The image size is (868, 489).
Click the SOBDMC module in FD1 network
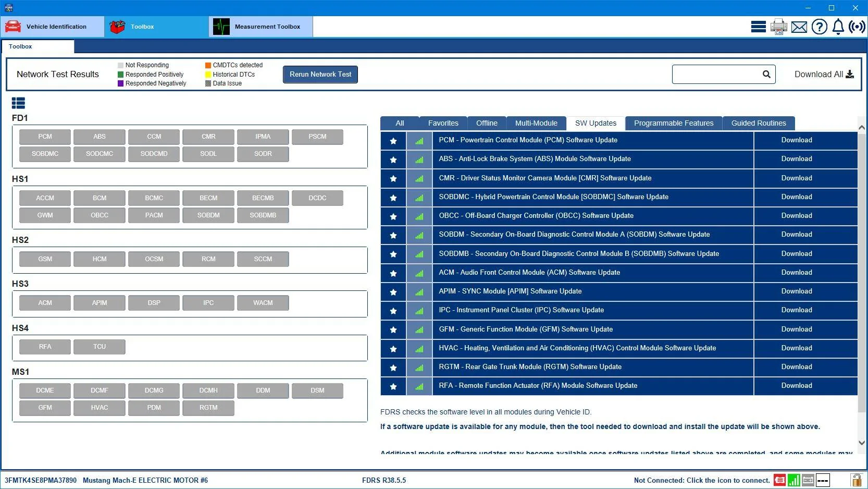[x=45, y=154]
